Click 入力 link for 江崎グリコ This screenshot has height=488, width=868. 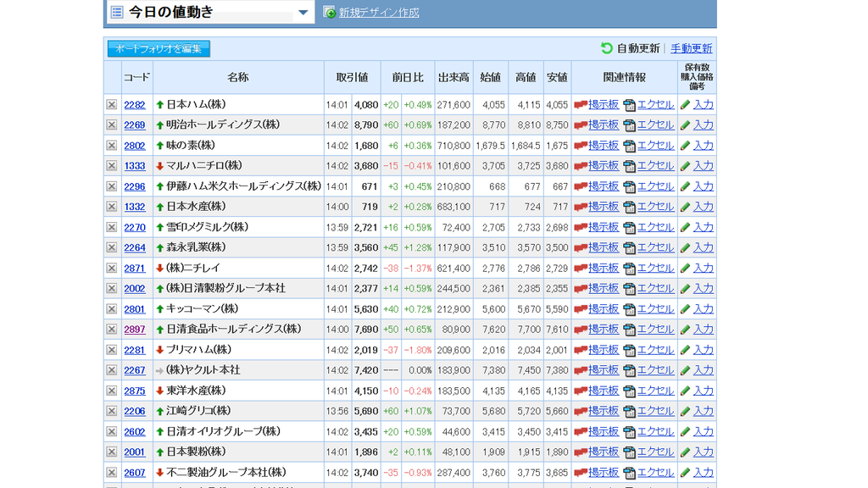(x=703, y=412)
